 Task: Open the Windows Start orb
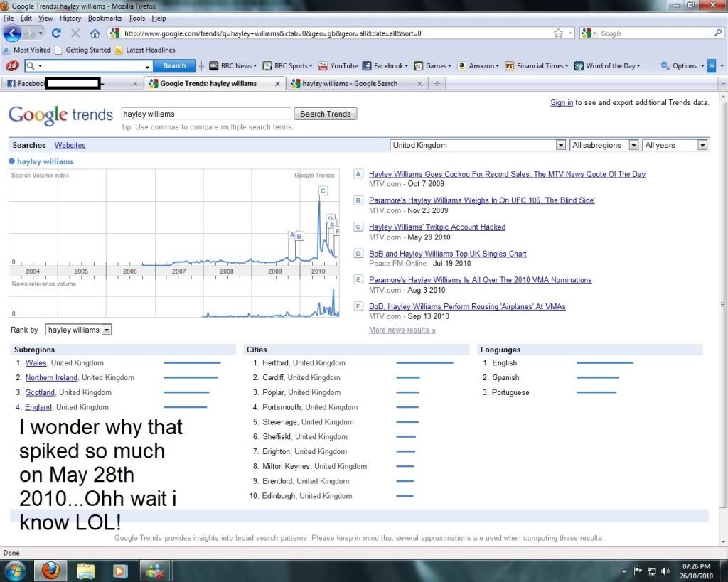pos(14,571)
